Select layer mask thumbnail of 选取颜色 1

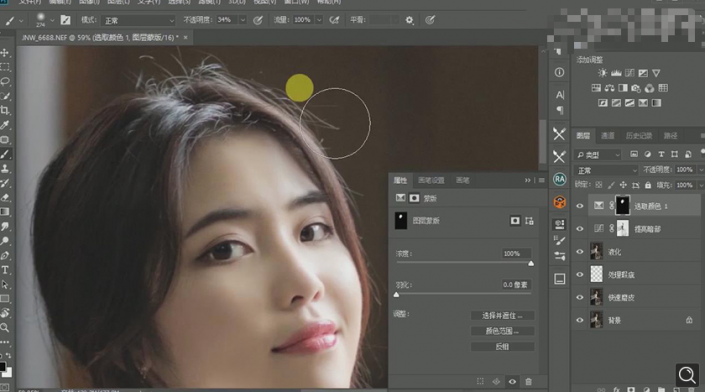[622, 205]
